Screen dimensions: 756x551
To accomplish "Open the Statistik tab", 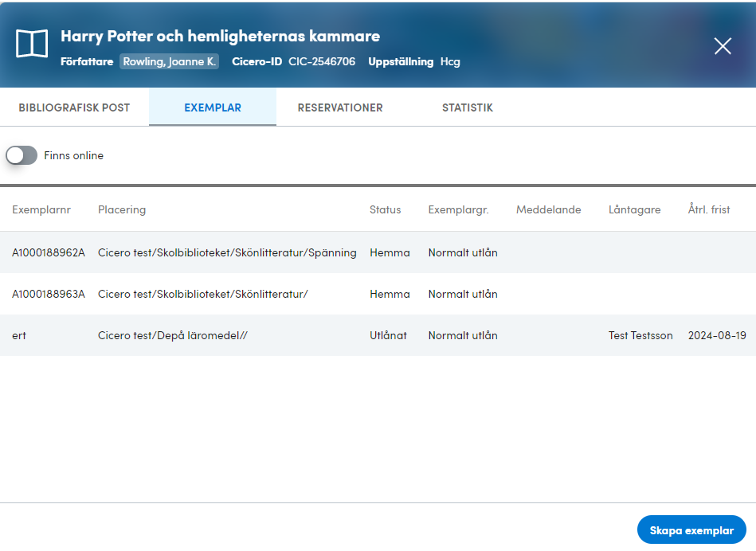I will [x=467, y=107].
